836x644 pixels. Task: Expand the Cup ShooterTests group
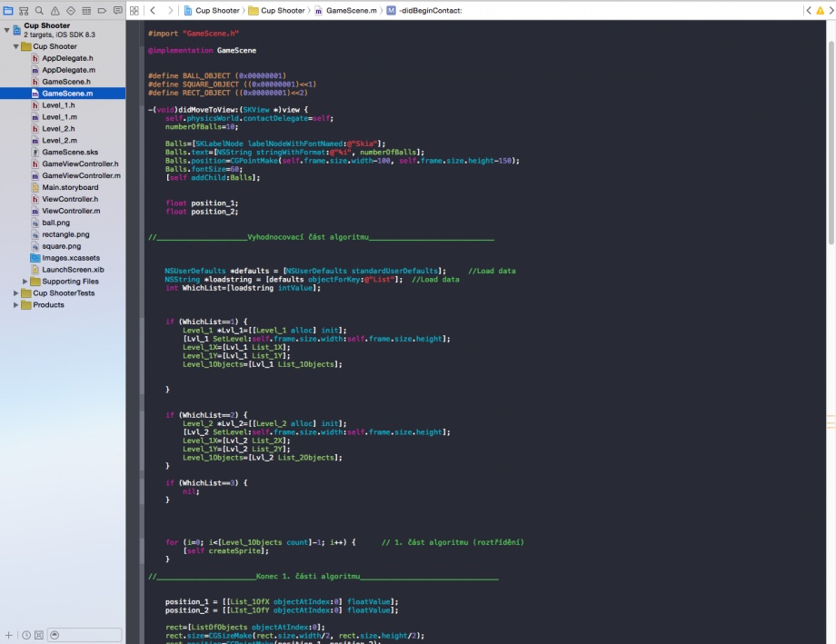point(16,293)
